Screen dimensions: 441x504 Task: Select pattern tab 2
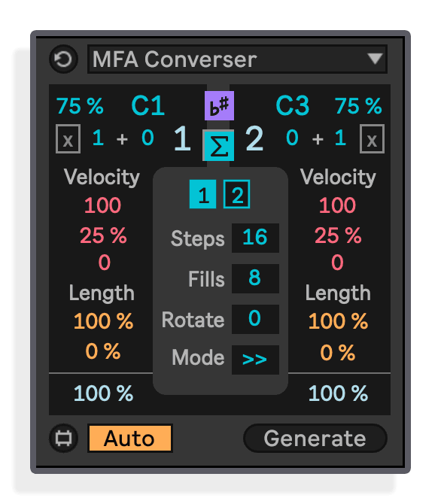coord(237,194)
